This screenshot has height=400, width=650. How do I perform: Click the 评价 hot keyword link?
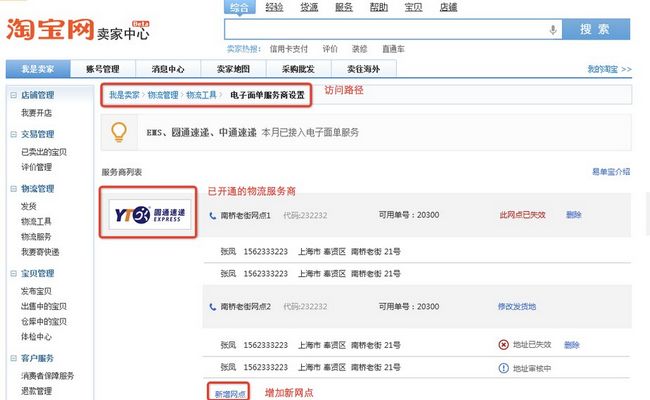(330, 49)
